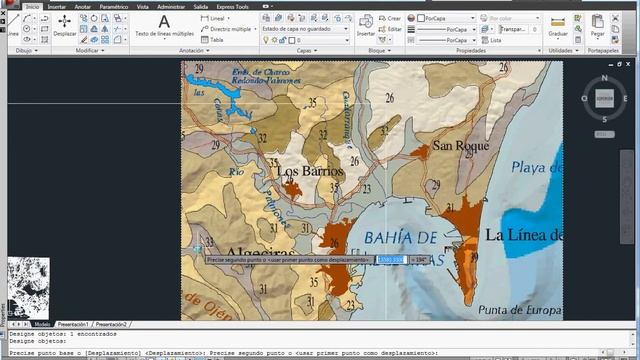Open the Presentación2 layout tab
The width and height of the screenshot is (640, 360).
pos(111,324)
